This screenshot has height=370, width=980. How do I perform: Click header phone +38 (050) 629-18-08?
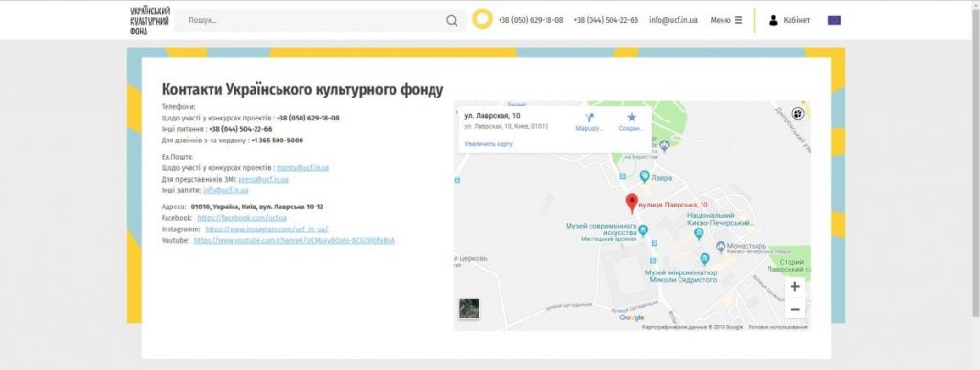tap(530, 20)
